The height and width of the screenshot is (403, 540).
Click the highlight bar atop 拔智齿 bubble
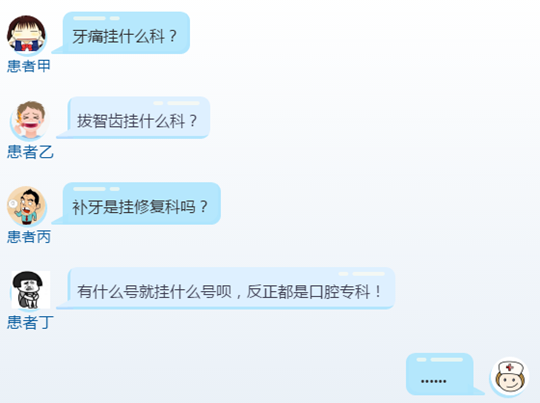pyautogui.click(x=176, y=103)
